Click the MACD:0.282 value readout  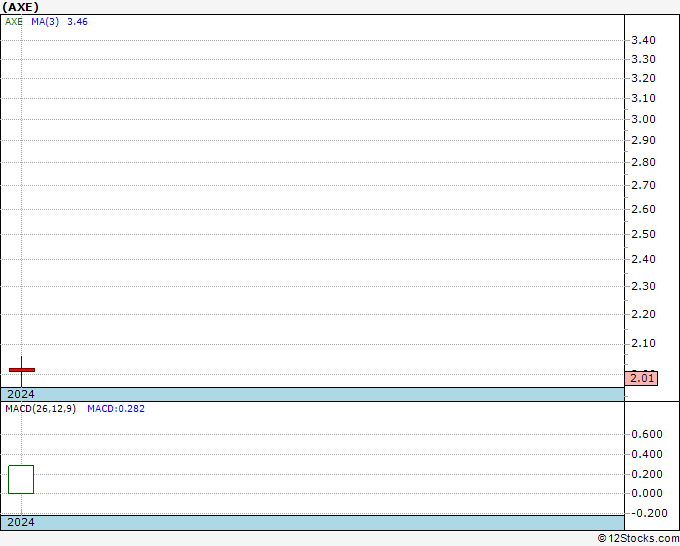pos(116,409)
